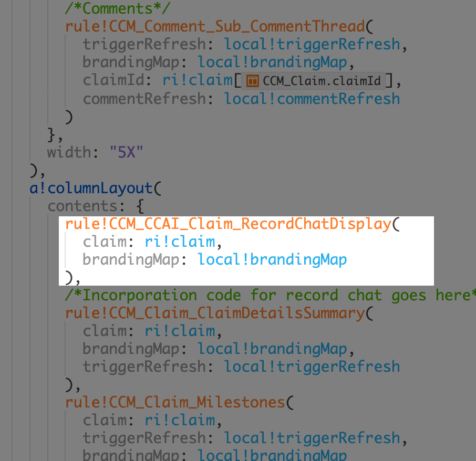Click the "5X" width string value
The image size is (476, 461).
coord(126,152)
